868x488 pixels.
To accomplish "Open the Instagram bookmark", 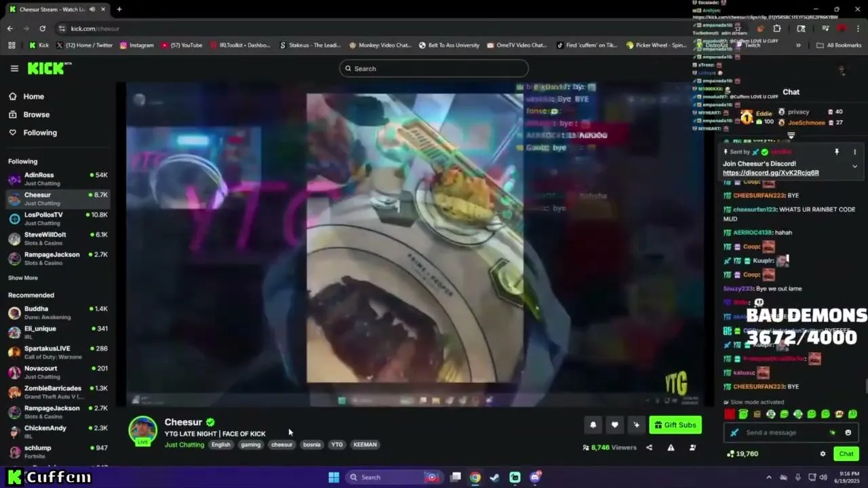I will (136, 45).
